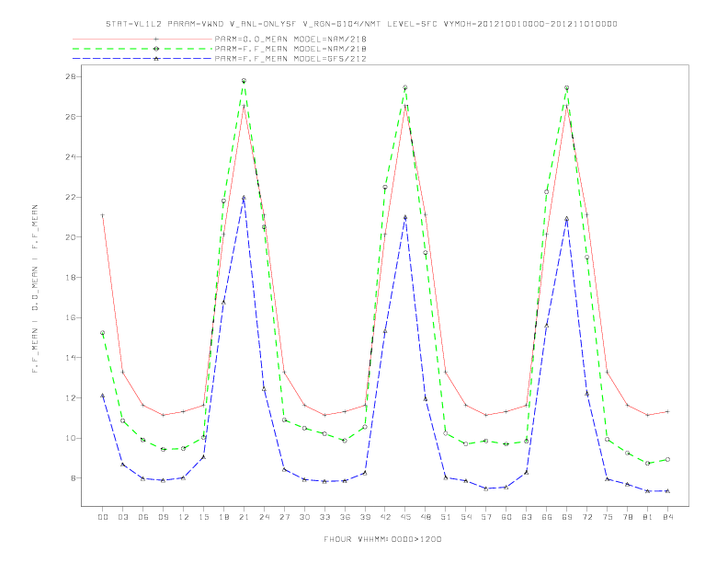
Task: Click x-axis tick label 45
Action: [x=405, y=517]
